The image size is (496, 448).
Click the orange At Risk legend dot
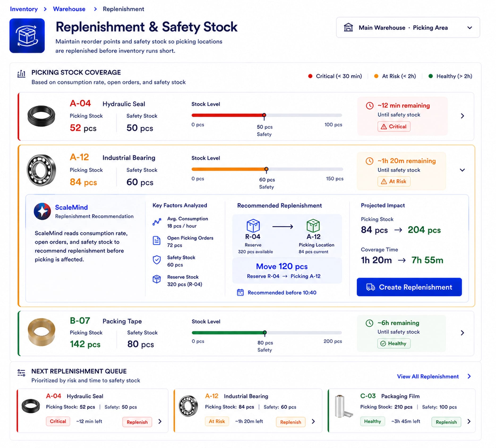coord(376,76)
